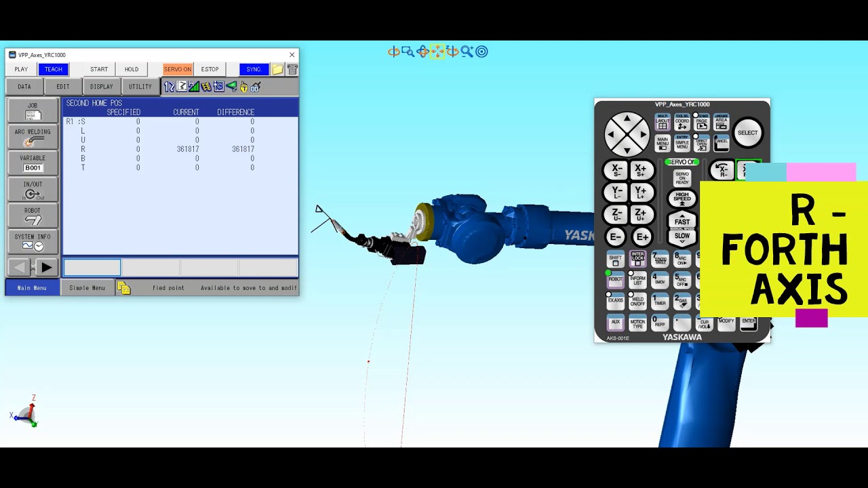Open the ROBOT menu in the sidebar
The image size is (868, 488).
pyautogui.click(x=33, y=216)
